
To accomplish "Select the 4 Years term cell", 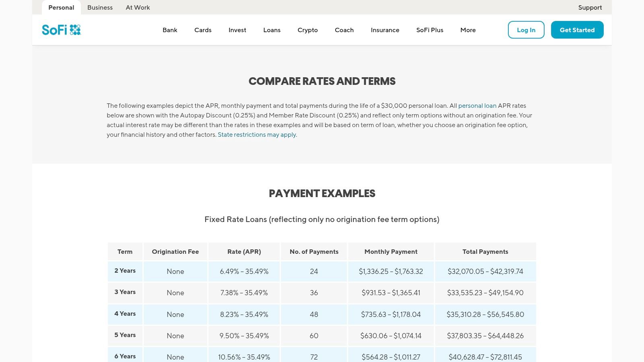I will tap(125, 314).
